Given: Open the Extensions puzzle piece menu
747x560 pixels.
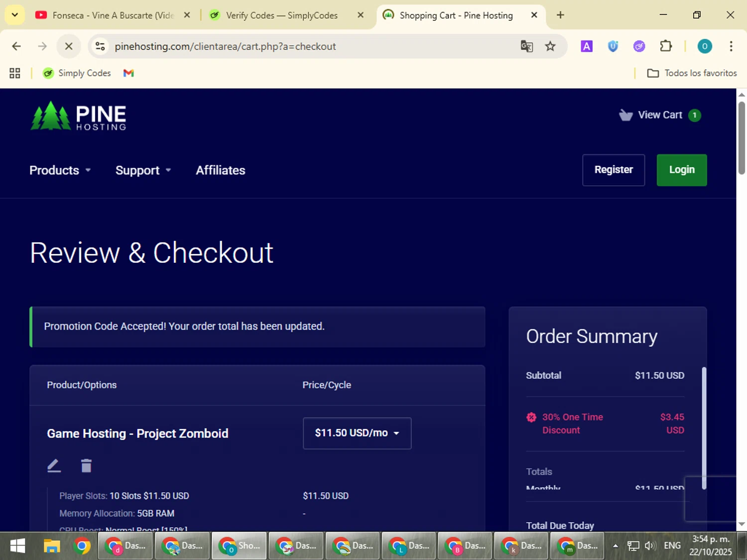Looking at the screenshot, I should pyautogui.click(x=666, y=46).
